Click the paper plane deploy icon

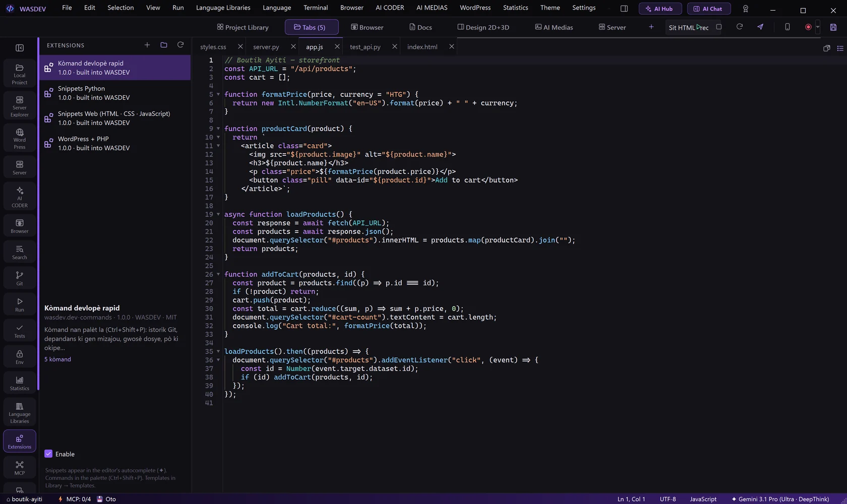760,27
